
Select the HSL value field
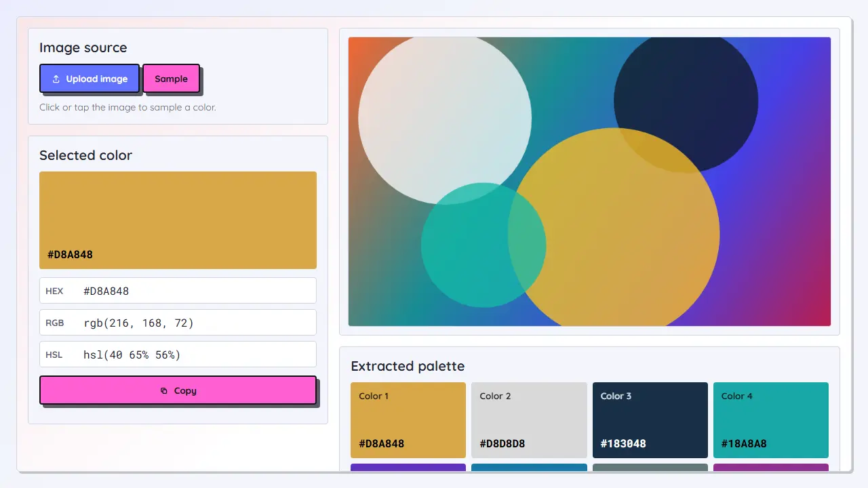(x=178, y=354)
